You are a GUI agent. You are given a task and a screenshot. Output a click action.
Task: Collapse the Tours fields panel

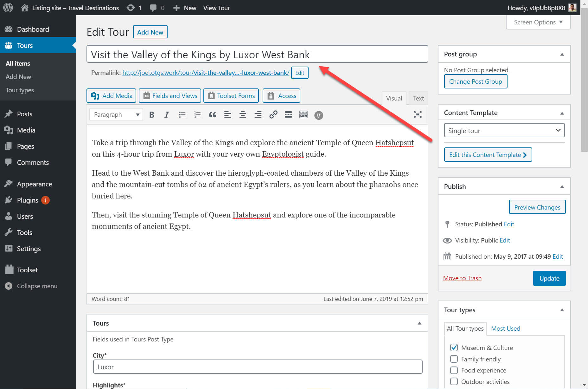tap(419, 323)
